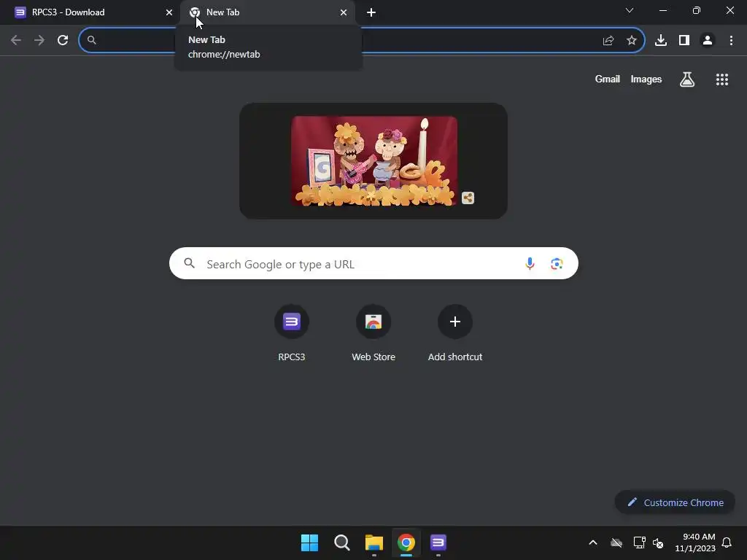The height and width of the screenshot is (560, 747).
Task: Open Chrome three-dot menu
Action: click(x=731, y=41)
